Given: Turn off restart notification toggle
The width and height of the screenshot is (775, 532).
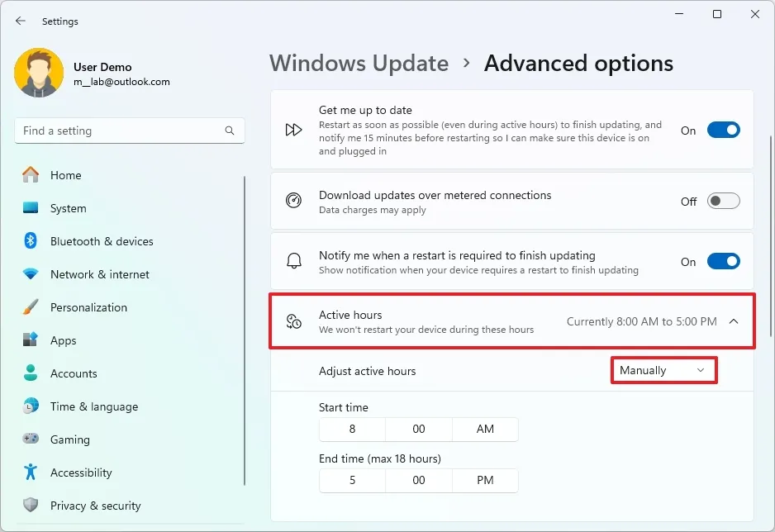Looking at the screenshot, I should 724,262.
